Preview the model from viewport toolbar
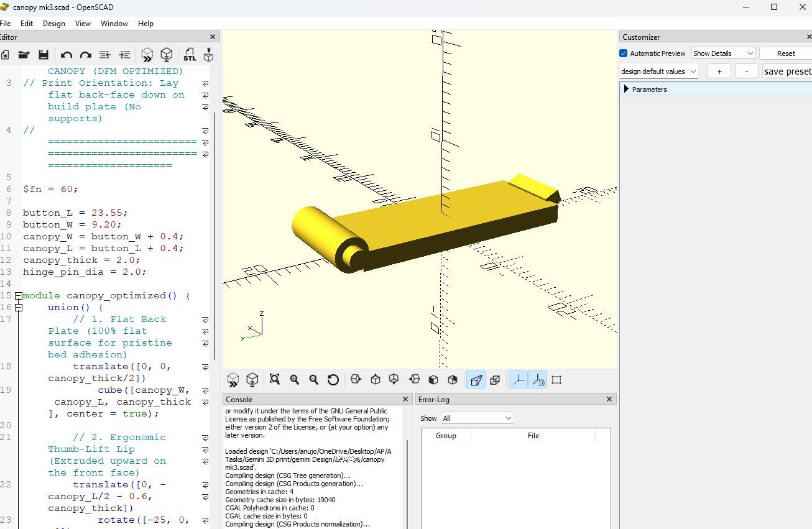Screen dimensions: 812x529 tap(233, 380)
